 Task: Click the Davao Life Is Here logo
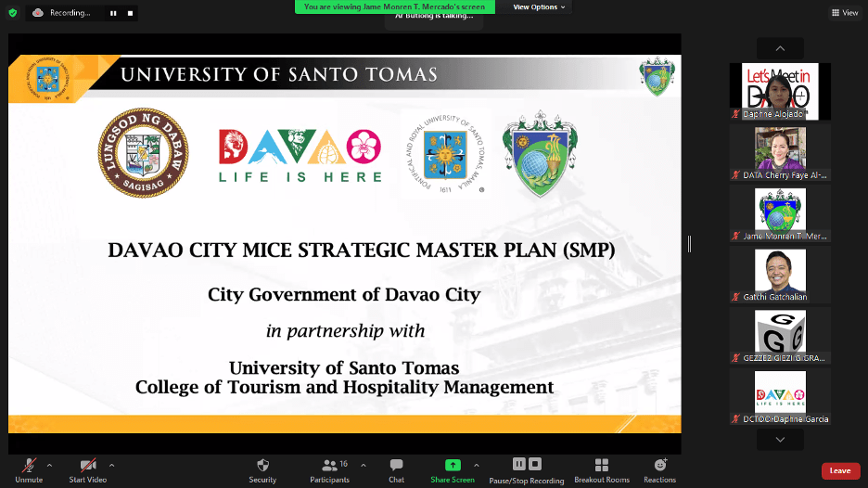tap(300, 156)
